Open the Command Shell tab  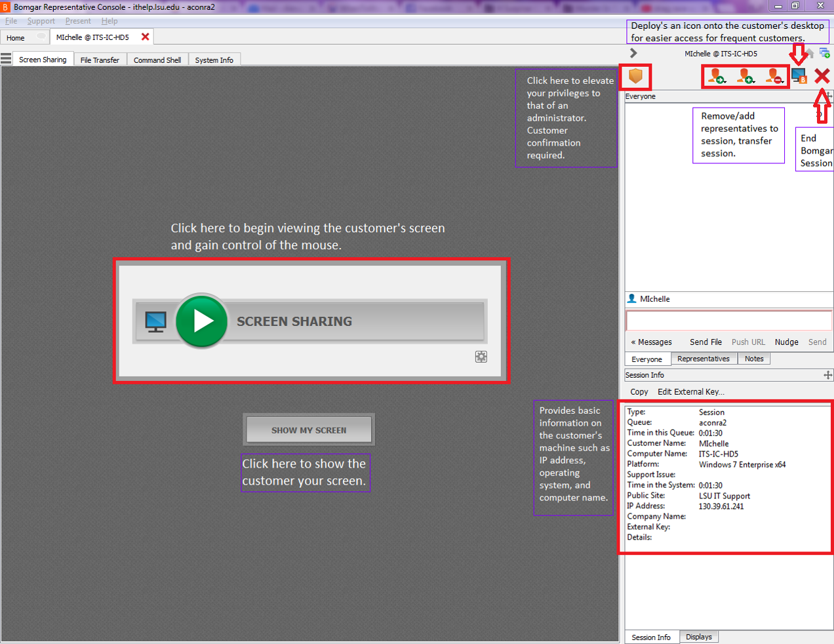tap(157, 60)
